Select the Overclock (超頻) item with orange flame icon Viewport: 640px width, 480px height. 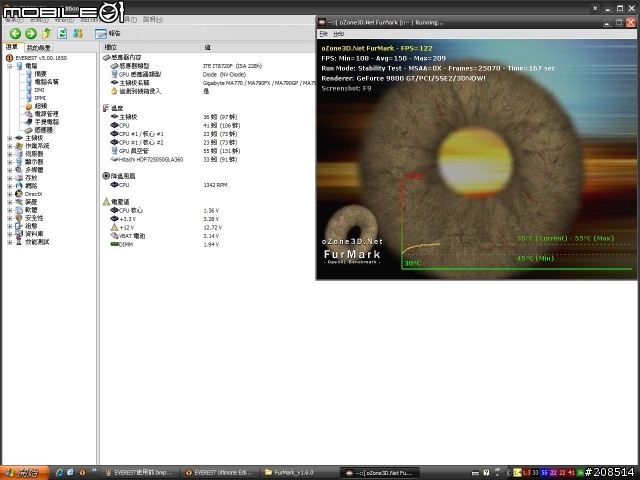[x=36, y=106]
